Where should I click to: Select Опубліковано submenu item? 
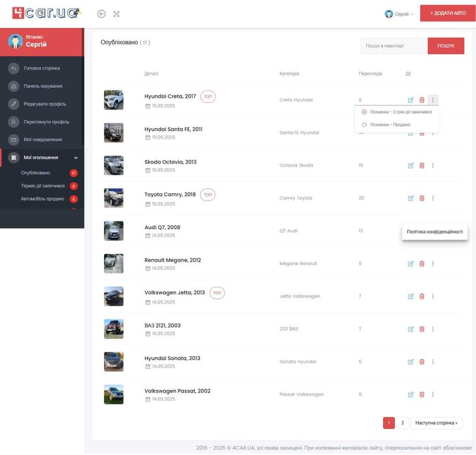(36, 173)
